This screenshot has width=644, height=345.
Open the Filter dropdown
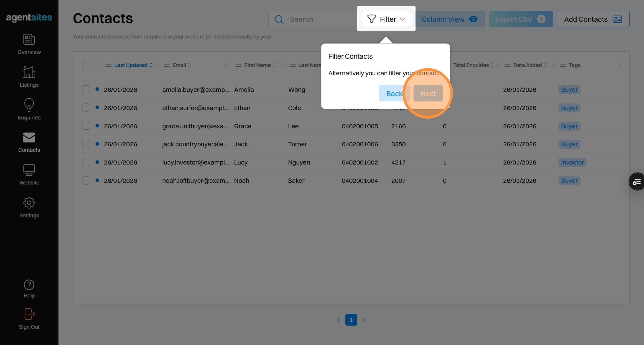pyautogui.click(x=386, y=19)
